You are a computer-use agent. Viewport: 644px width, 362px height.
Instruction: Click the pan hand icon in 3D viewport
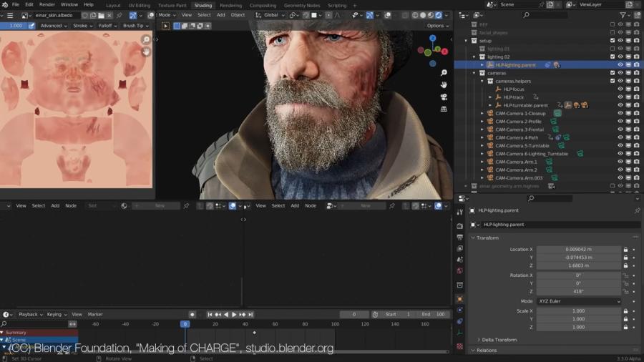pyautogui.click(x=444, y=85)
